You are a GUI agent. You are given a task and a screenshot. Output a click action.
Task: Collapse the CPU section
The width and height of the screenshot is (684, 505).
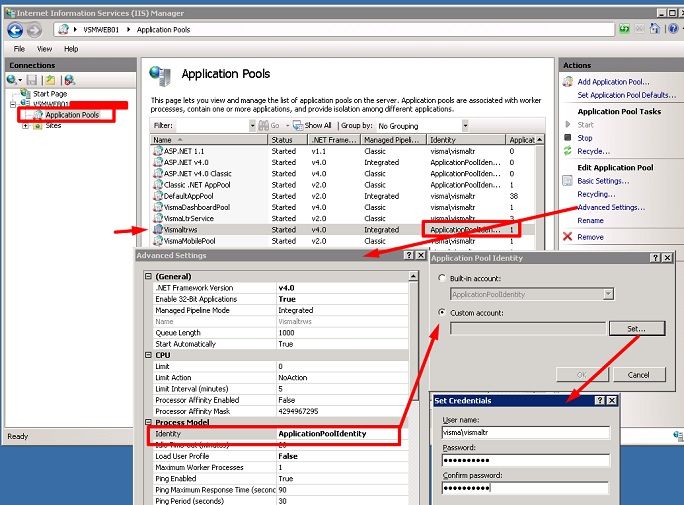pyautogui.click(x=148, y=355)
